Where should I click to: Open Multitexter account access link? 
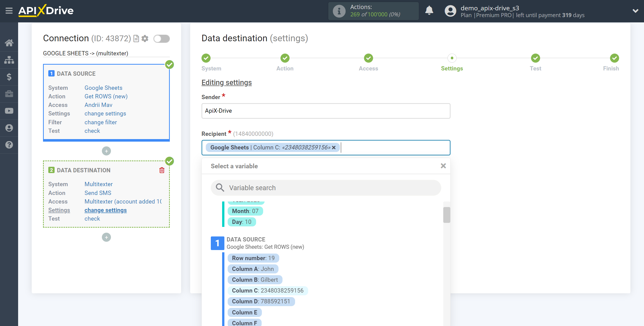[123, 201]
